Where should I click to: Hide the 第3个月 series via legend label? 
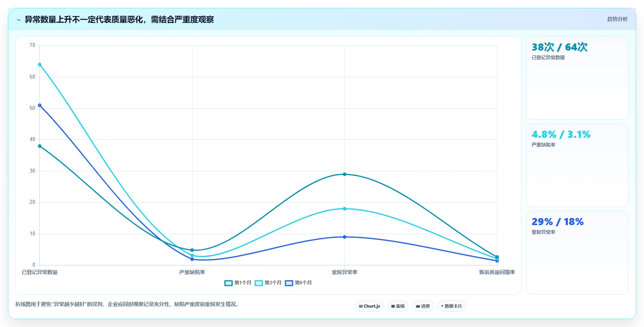(273, 283)
